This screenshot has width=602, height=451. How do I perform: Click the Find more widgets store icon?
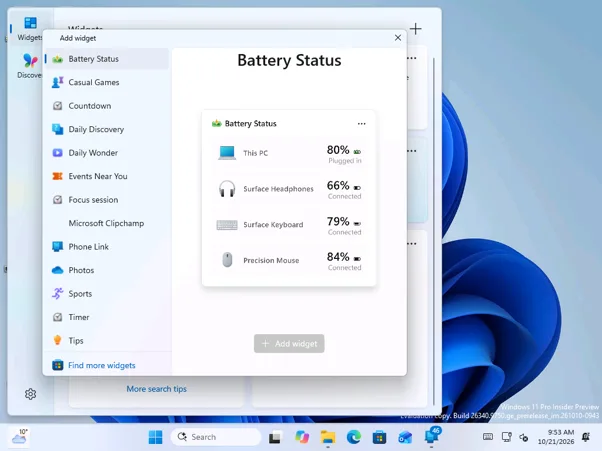pos(58,365)
